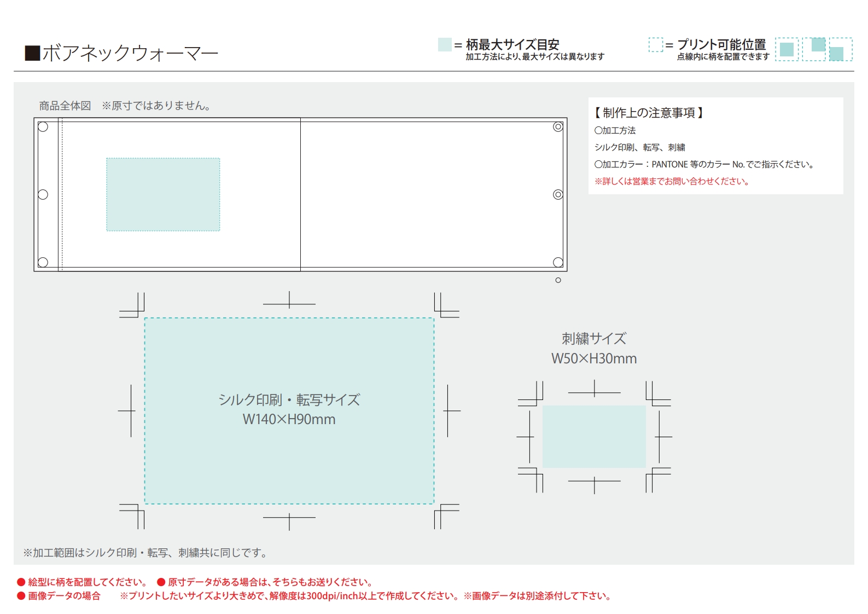Click the W140×H90mm dimension text
The image size is (868, 614).
tap(289, 419)
